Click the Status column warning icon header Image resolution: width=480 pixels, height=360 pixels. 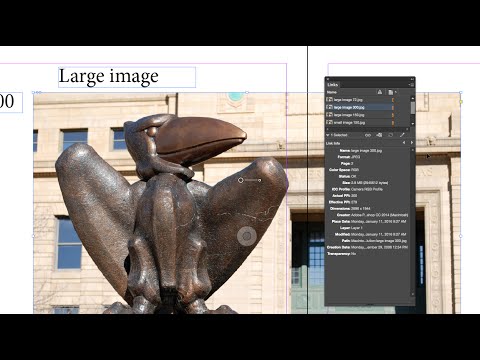(380, 92)
